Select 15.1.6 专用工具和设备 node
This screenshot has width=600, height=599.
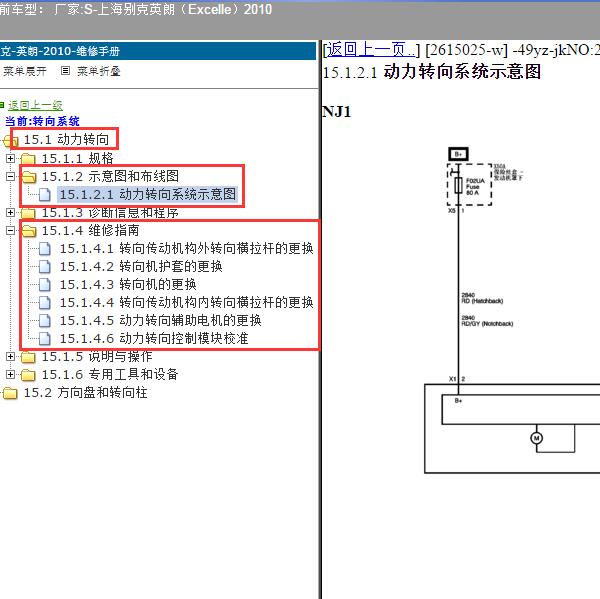tap(110, 374)
